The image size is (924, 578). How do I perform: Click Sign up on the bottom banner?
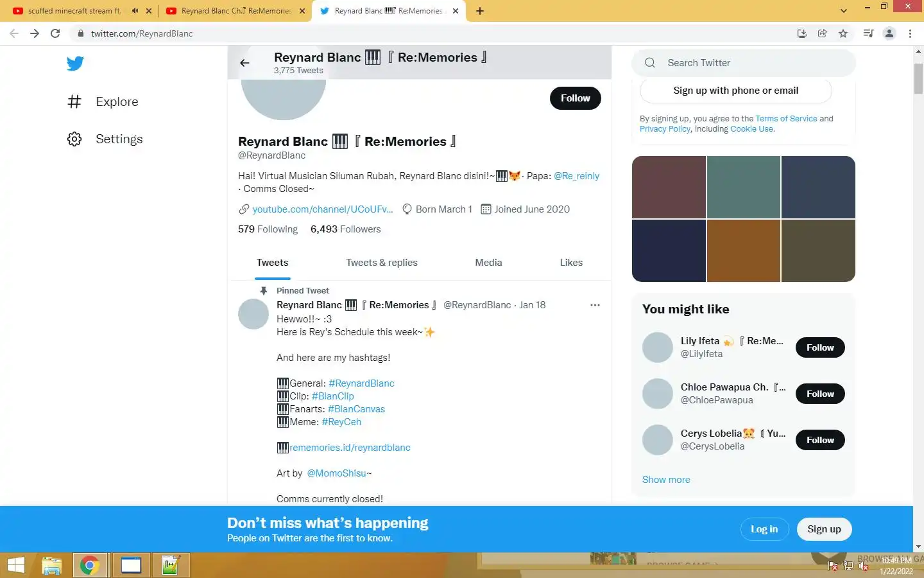[824, 529]
